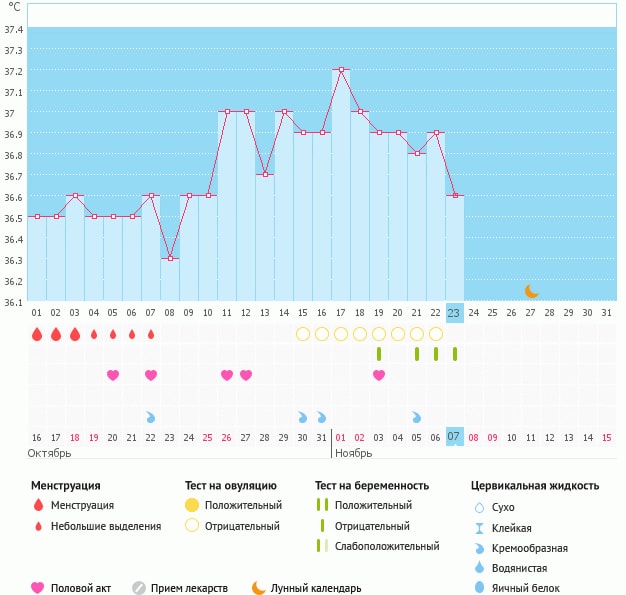The image size is (626, 595).
Task: Click the Половой акт heart legend icon
Action: pos(38,588)
